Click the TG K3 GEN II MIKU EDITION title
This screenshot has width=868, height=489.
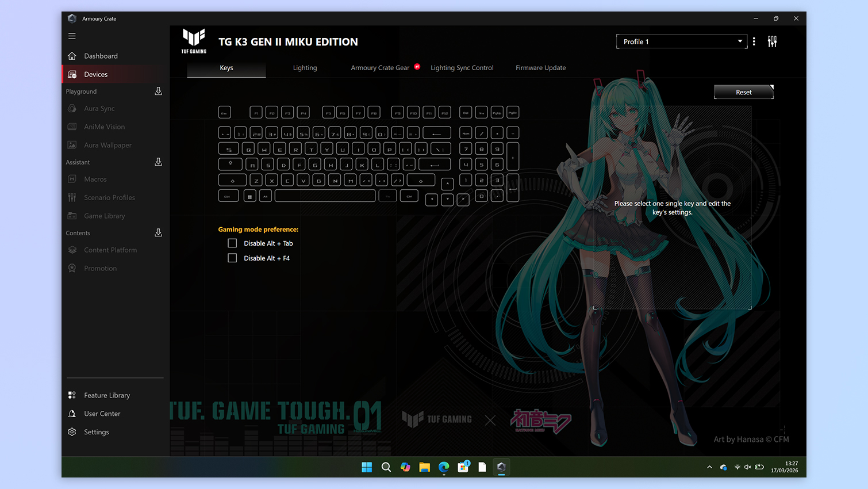[288, 42]
